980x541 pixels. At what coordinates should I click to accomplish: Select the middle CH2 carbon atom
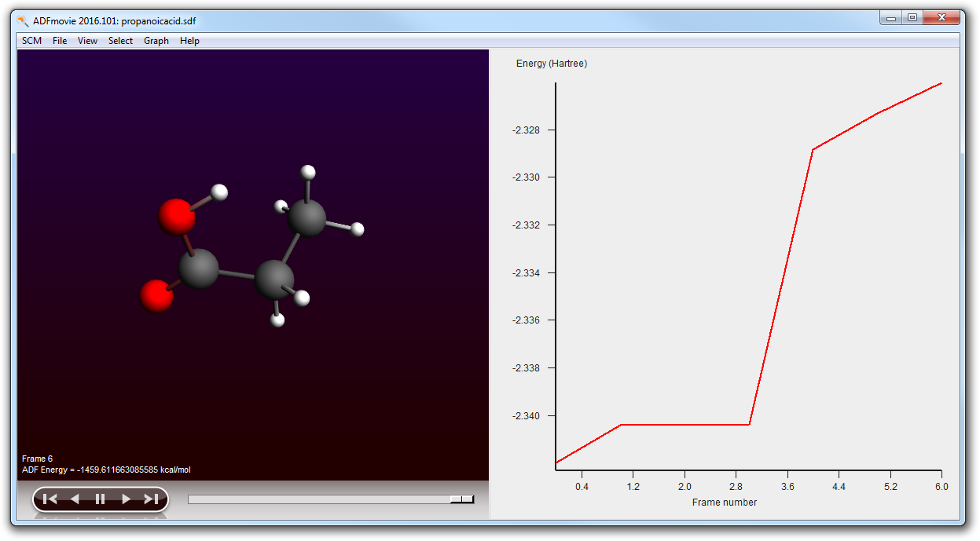[x=274, y=280]
